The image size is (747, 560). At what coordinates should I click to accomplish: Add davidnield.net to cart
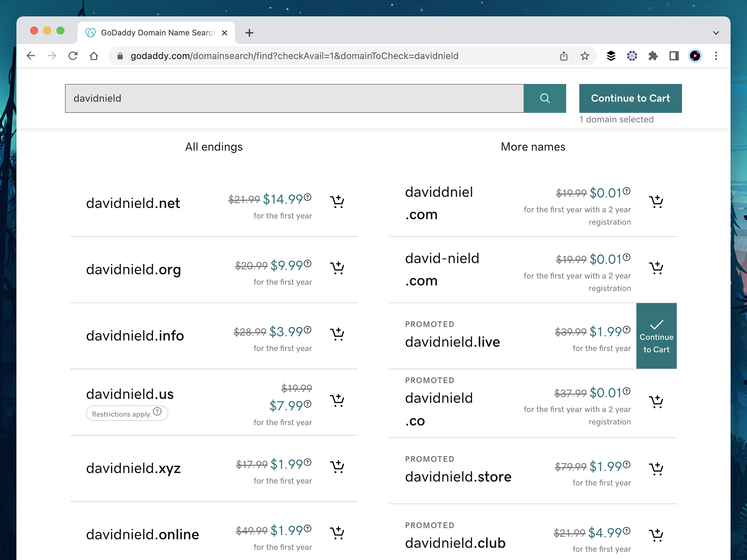[337, 202]
